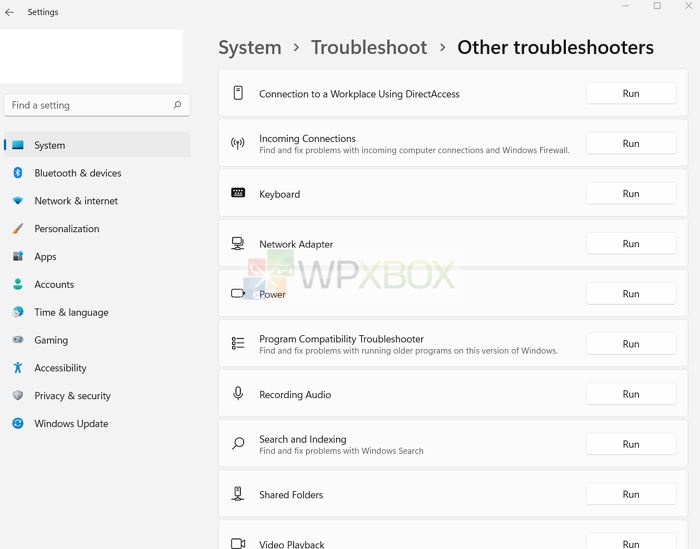This screenshot has width=700, height=549.
Task: Open the Apps settings page
Action: tap(97, 256)
